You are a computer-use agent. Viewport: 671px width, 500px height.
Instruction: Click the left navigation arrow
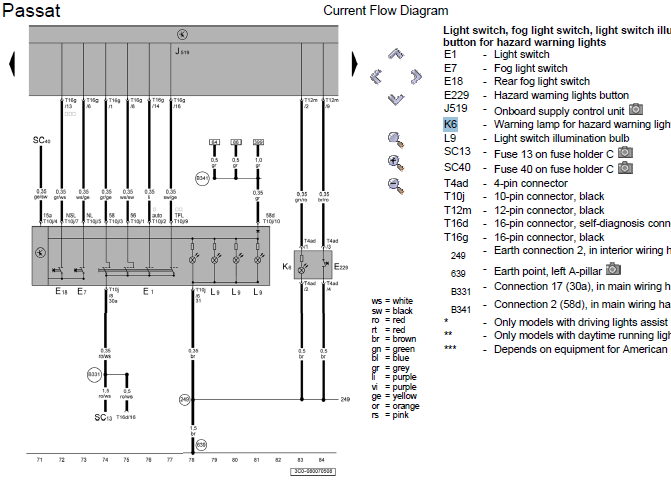(x=376, y=77)
